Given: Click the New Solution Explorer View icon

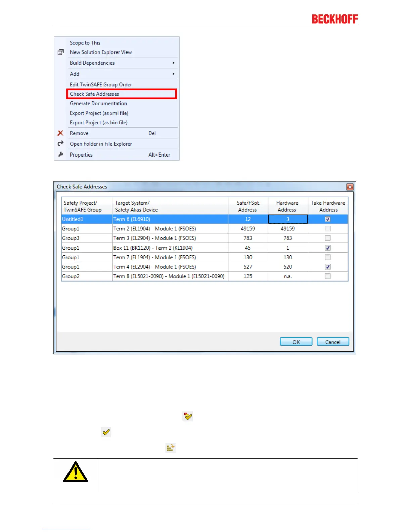Looking at the screenshot, I should (x=61, y=52).
